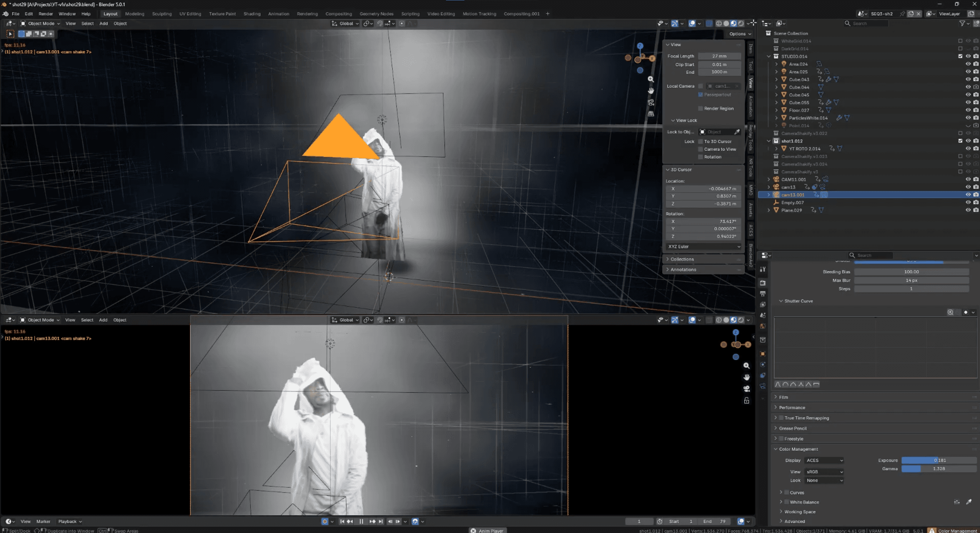
Task: Open the Display ACES dropdown
Action: (824, 460)
